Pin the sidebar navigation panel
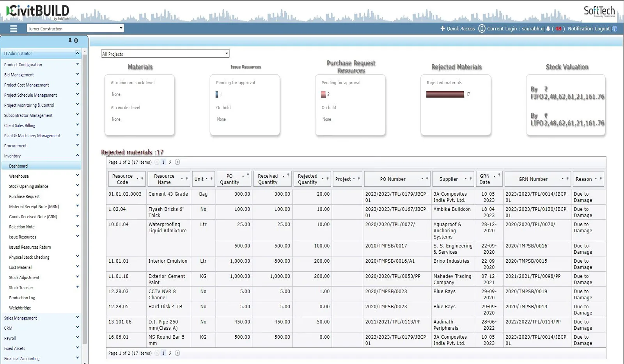This screenshot has height=364, width=624. coord(70,41)
